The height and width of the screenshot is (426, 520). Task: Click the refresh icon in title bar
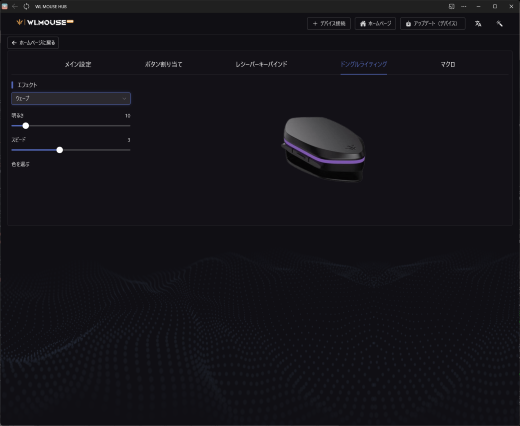pyautogui.click(x=26, y=6)
